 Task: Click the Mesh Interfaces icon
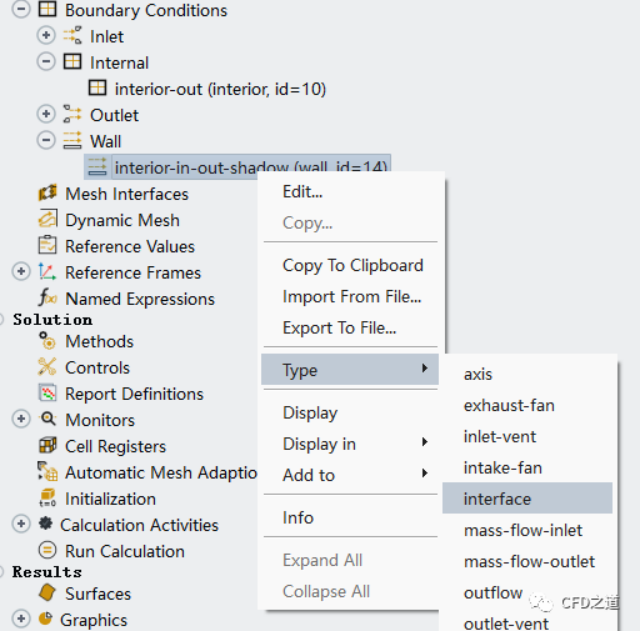pyautogui.click(x=47, y=194)
